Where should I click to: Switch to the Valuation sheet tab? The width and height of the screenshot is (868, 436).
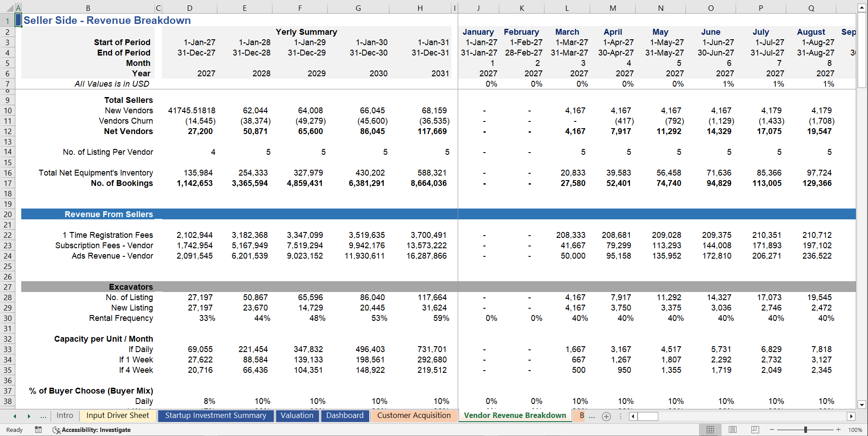pyautogui.click(x=297, y=416)
